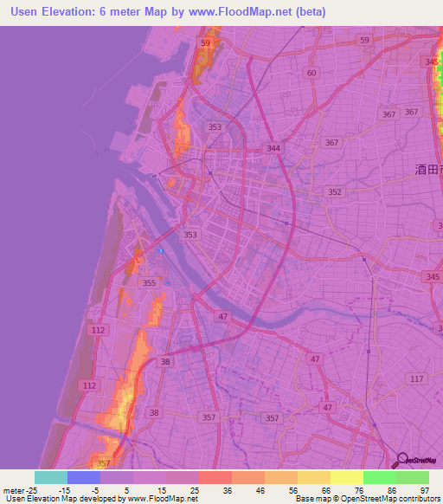Click 'Usen Elevation Map developed by www.FloodMap.net' footer
This screenshot has height=504, width=443.
[x=102, y=499]
